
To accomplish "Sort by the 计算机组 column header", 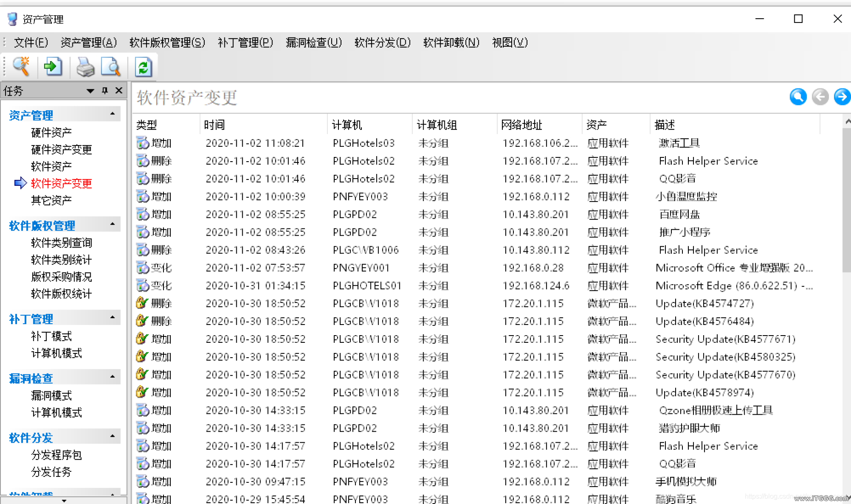I will (455, 125).
